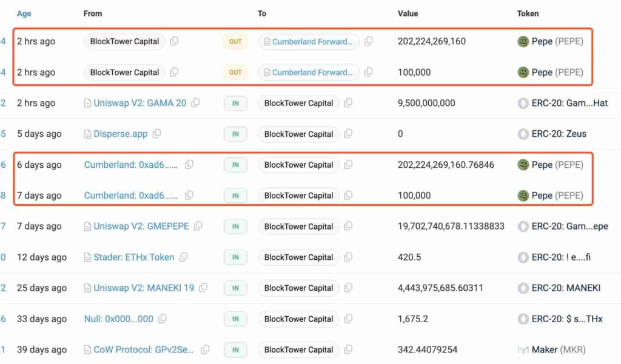This screenshot has height=364, width=621.
Task: Open Pepe (PEPE) token in 100,000 OUT row
Action: (557, 72)
